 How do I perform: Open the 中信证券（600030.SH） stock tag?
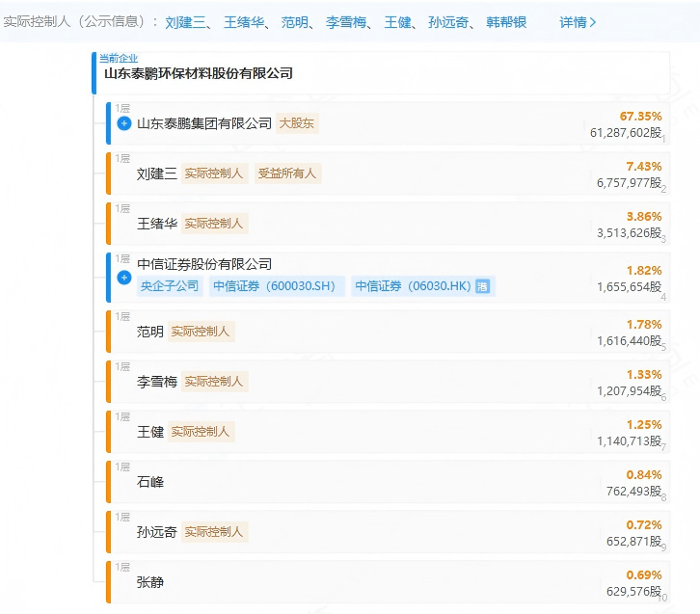click(x=276, y=286)
